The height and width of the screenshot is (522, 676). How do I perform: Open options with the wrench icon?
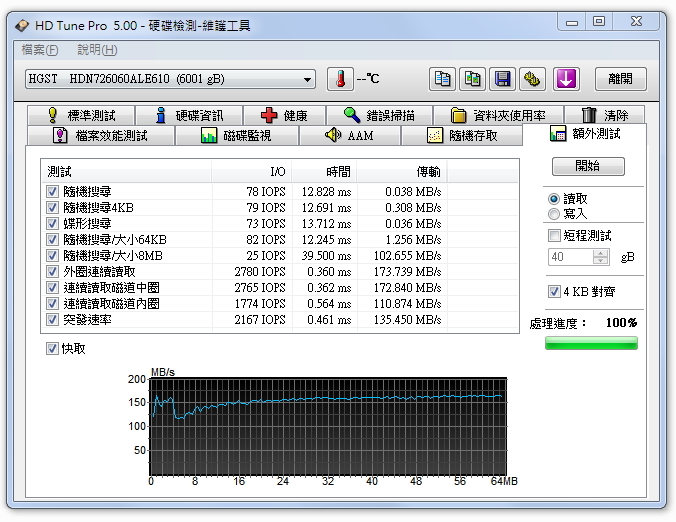pyautogui.click(x=532, y=79)
